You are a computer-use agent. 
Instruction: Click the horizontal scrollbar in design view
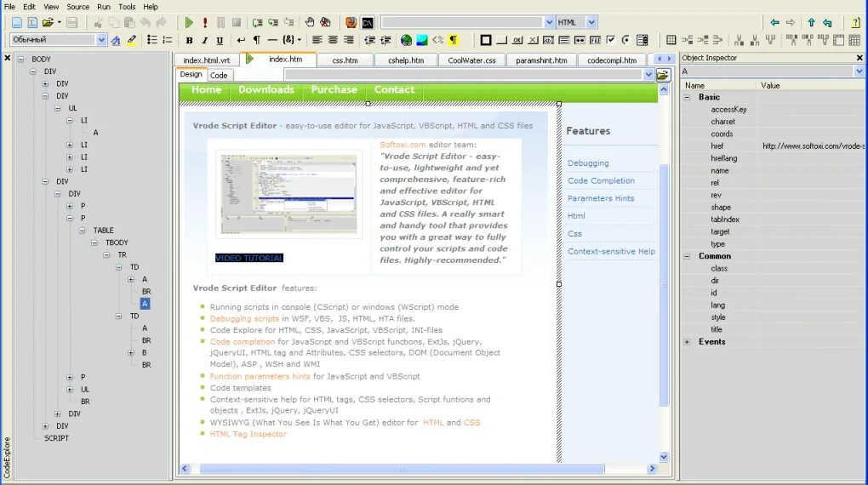(402, 469)
